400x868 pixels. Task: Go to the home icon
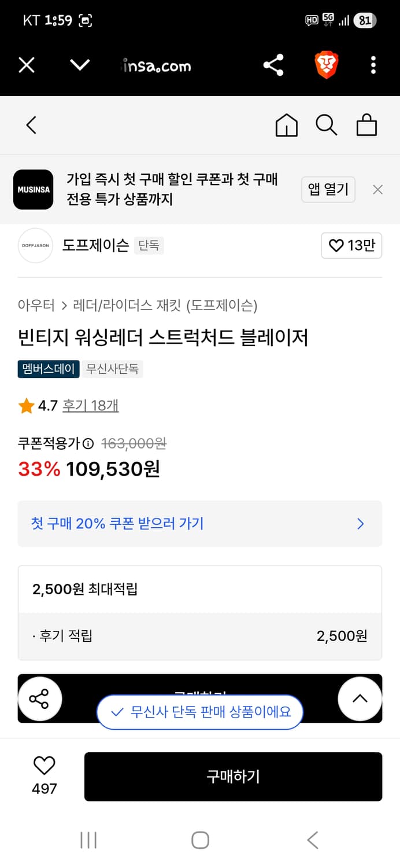286,124
